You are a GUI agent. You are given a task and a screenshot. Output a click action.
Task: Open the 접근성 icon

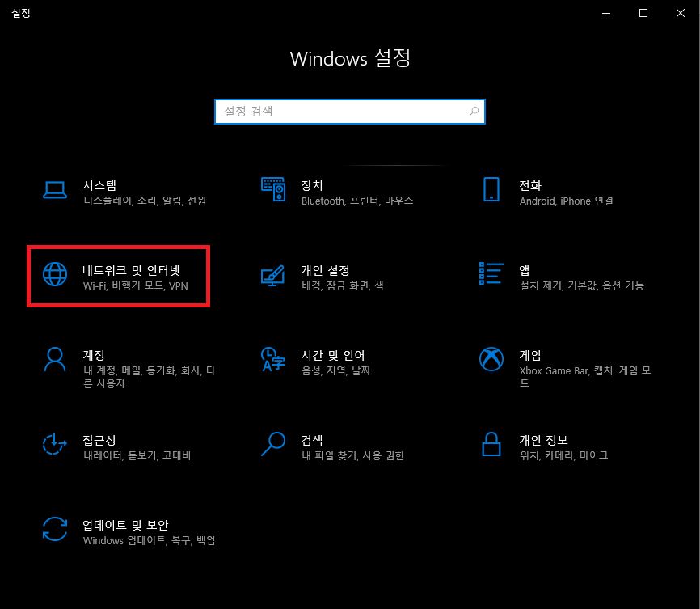point(54,444)
